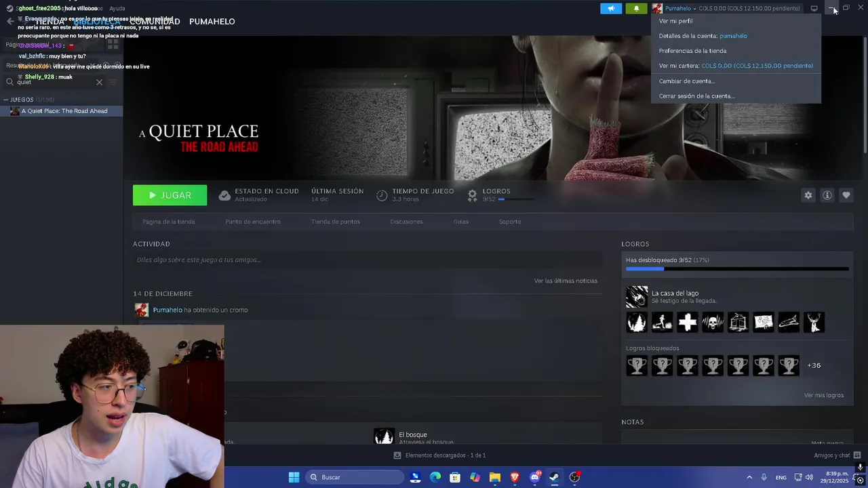Switch library to grid view icon
The height and width of the screenshot is (488, 868).
pyautogui.click(x=113, y=44)
